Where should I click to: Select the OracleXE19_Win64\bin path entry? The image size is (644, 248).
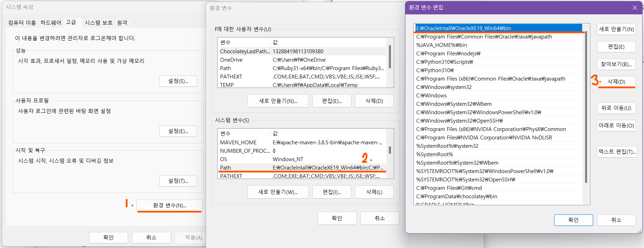[x=498, y=28]
